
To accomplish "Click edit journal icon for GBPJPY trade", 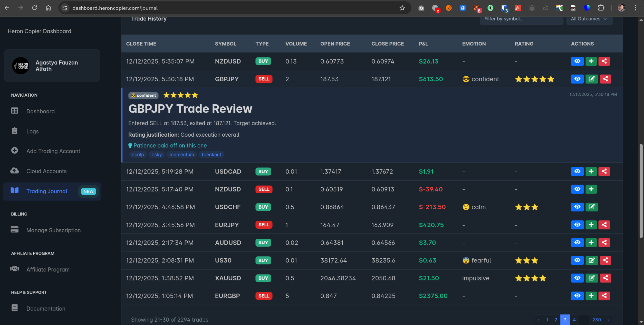I will pyautogui.click(x=591, y=79).
